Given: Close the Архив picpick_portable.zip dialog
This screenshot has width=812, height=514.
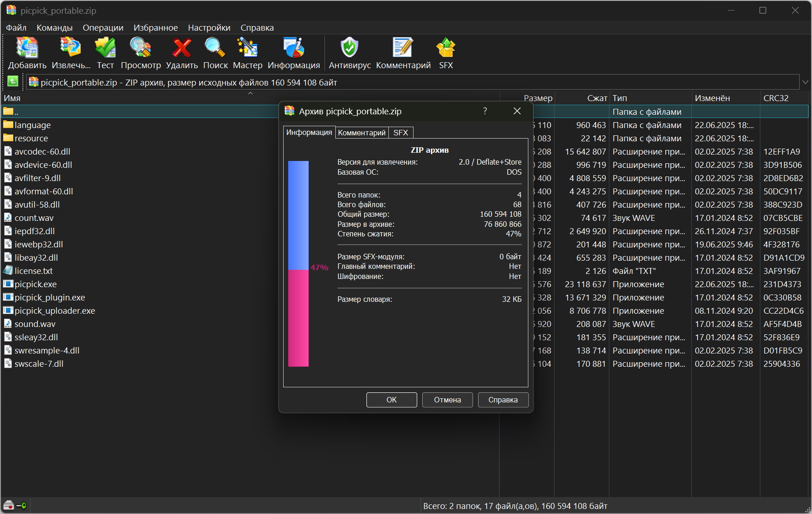Looking at the screenshot, I should 517,111.
